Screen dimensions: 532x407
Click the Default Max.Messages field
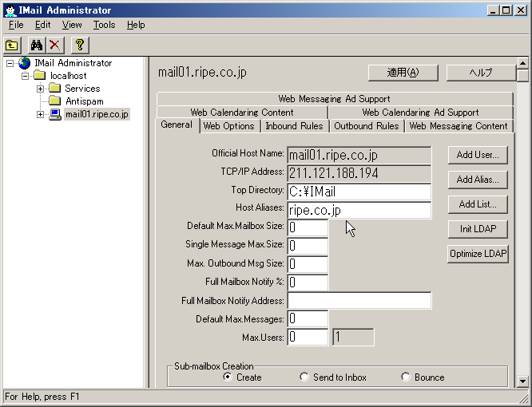click(308, 319)
